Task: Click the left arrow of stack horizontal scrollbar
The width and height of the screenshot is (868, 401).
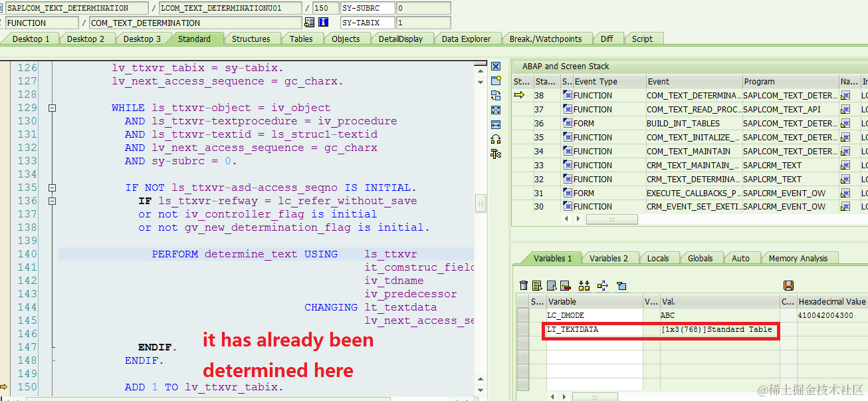Action: coord(566,219)
